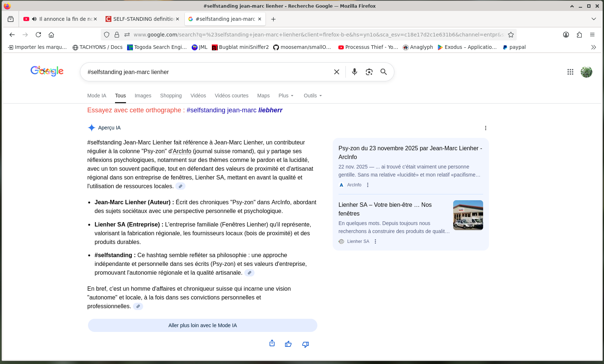Clear the search box with X
Viewport: 604px width, 364px height.
click(336, 72)
